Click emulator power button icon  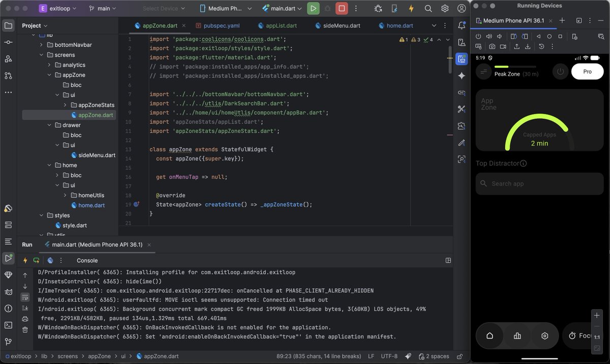coord(478,37)
